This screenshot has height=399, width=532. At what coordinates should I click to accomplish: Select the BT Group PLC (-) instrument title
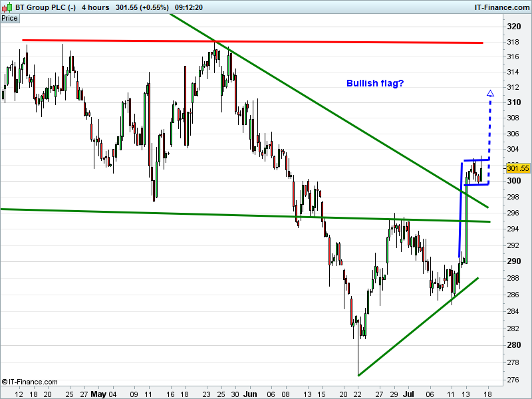[45, 7]
